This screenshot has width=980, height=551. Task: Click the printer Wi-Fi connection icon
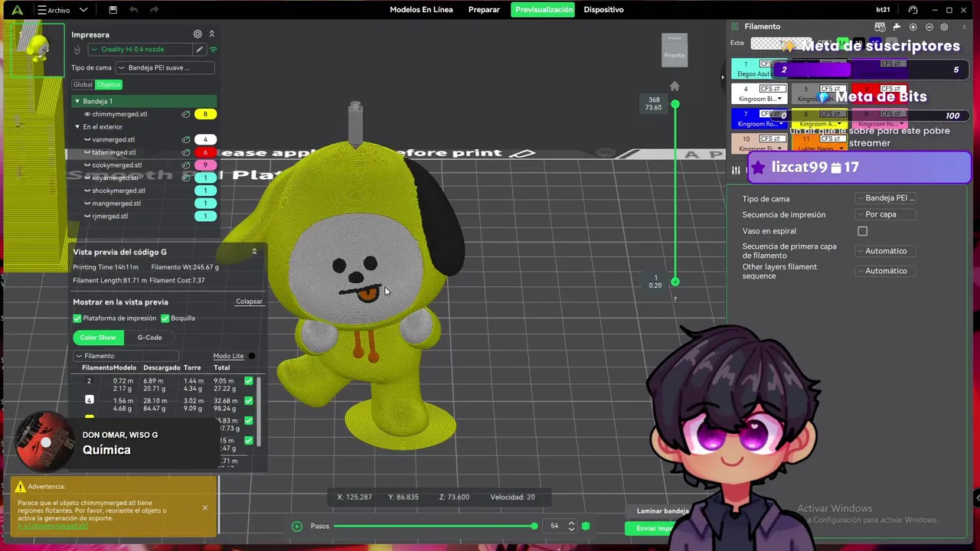click(214, 50)
